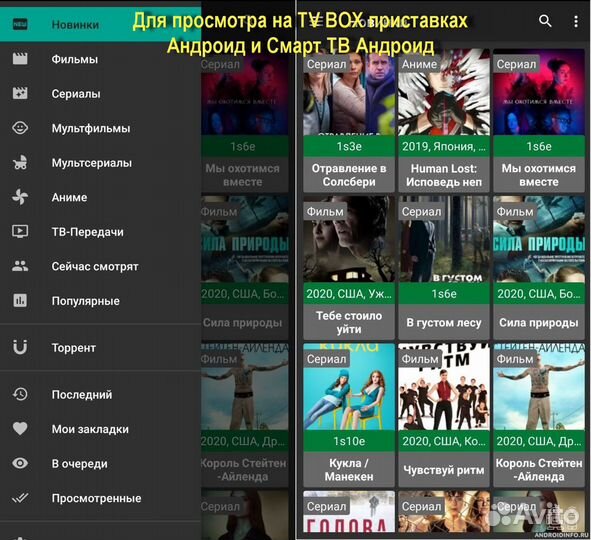Show Сейчас смотрят list
This screenshot has height=540, width=591.
[100, 266]
